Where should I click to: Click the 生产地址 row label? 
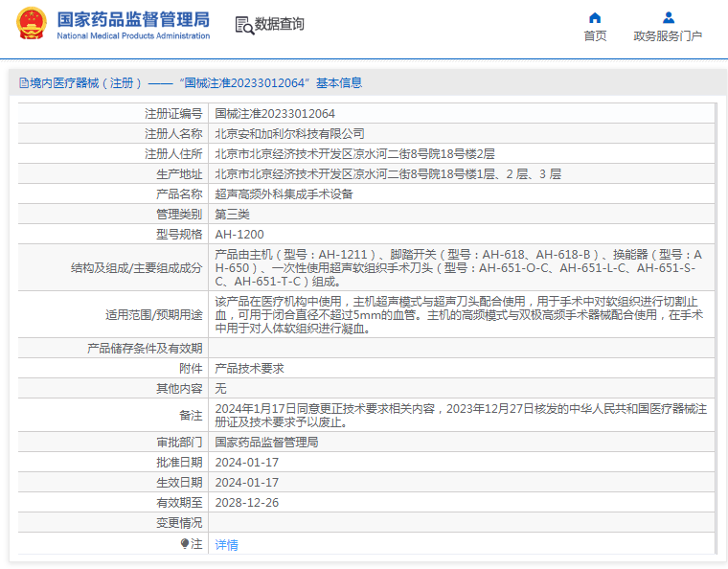click(x=179, y=174)
